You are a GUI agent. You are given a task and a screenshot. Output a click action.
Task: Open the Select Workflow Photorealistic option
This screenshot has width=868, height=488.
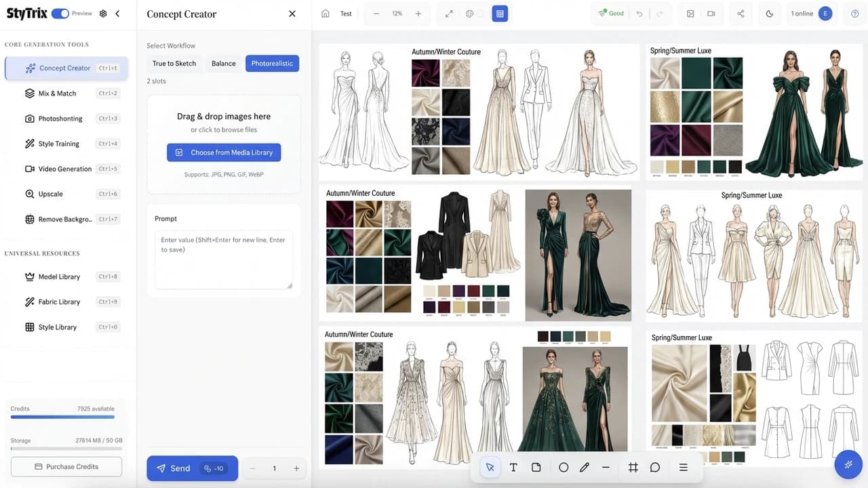click(x=272, y=63)
